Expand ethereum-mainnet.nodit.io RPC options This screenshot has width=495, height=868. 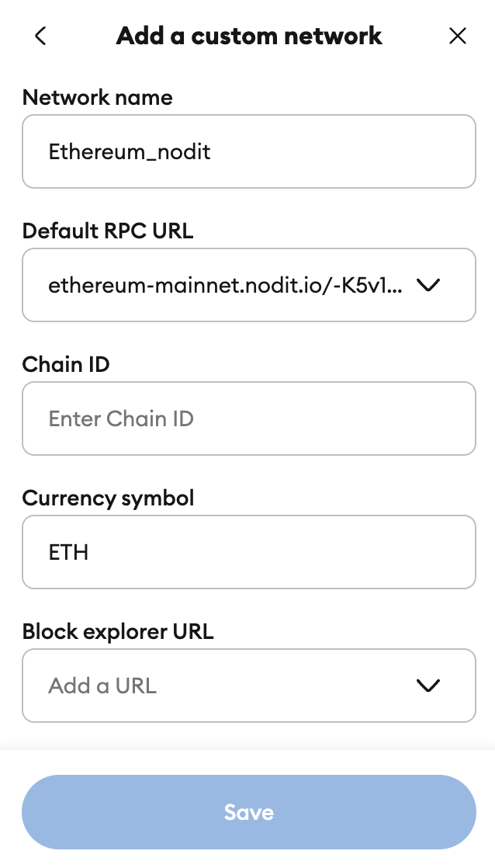427,285
